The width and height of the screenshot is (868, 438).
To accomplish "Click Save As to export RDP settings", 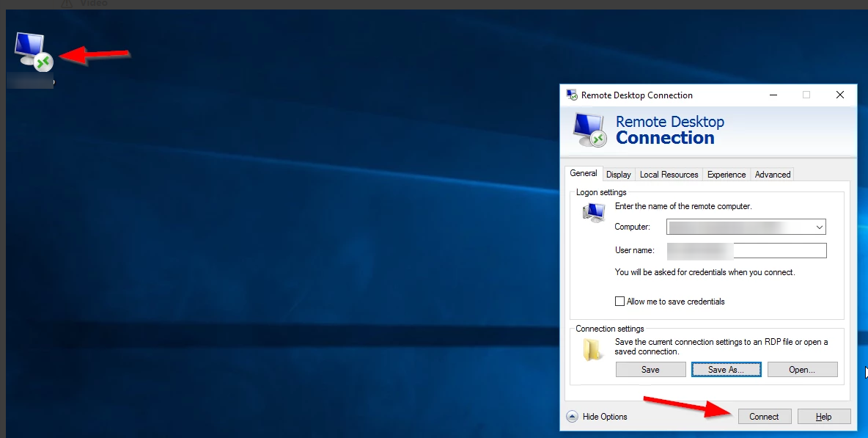I will (726, 369).
